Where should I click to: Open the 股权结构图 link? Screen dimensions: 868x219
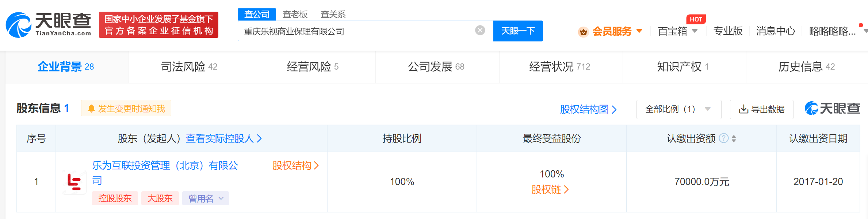click(588, 109)
